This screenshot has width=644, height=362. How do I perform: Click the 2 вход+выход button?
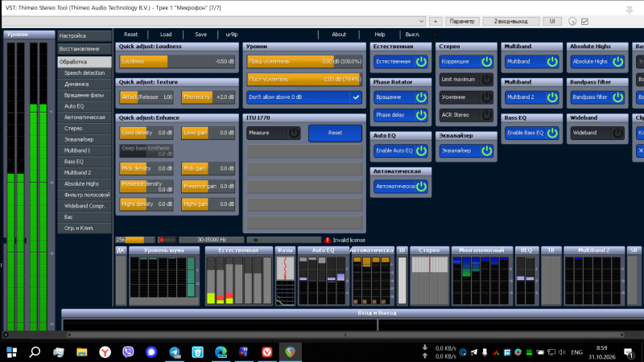(511, 22)
